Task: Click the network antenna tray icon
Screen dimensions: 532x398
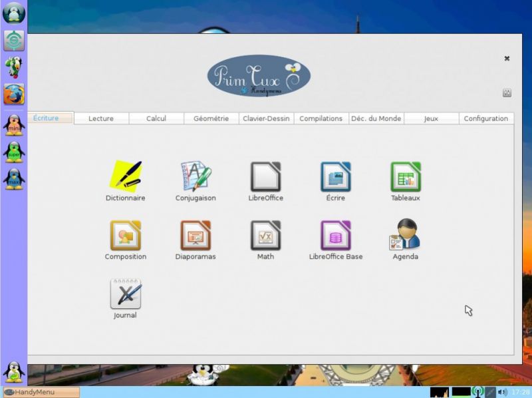Action: pos(477,392)
